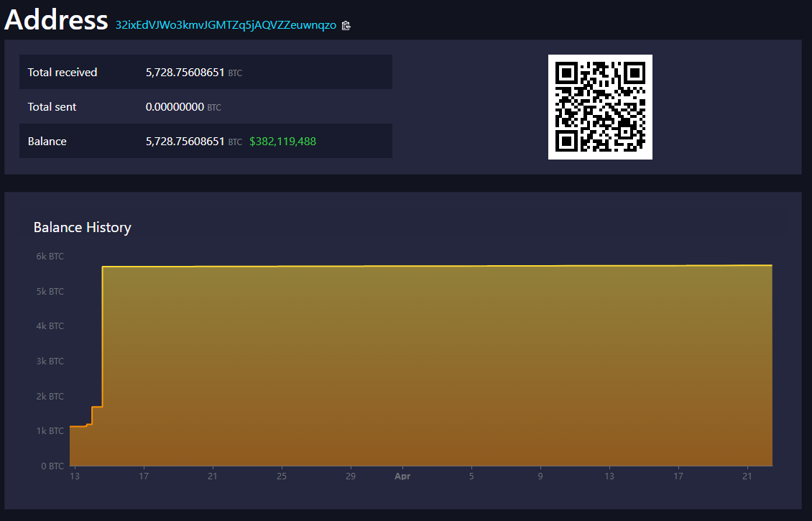The height and width of the screenshot is (521, 812).
Task: Click the Balance History chart title
Action: [x=83, y=227]
